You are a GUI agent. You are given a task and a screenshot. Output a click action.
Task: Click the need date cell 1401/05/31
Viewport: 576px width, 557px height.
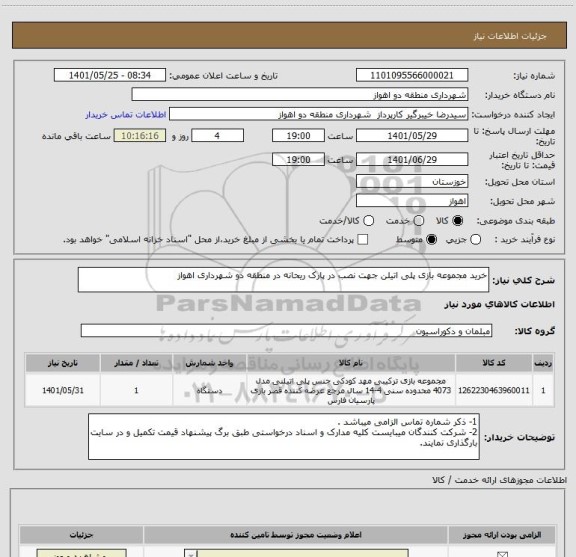[x=63, y=390]
